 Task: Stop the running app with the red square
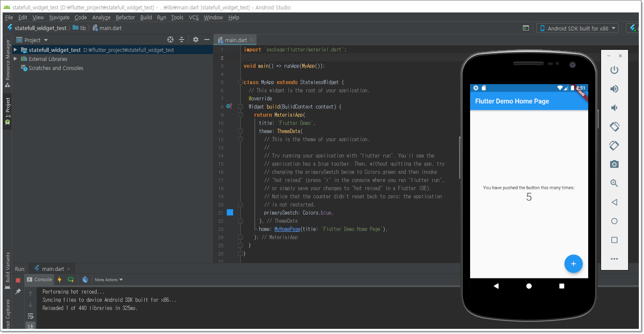click(18, 280)
